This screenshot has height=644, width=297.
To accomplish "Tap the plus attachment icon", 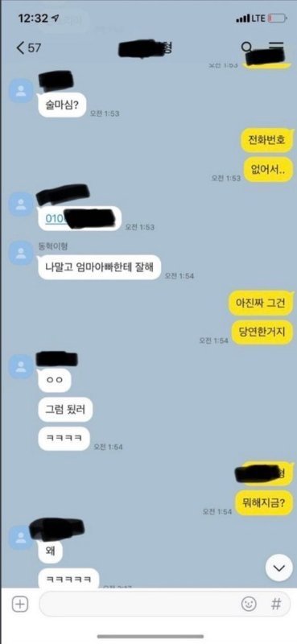I will (19, 604).
